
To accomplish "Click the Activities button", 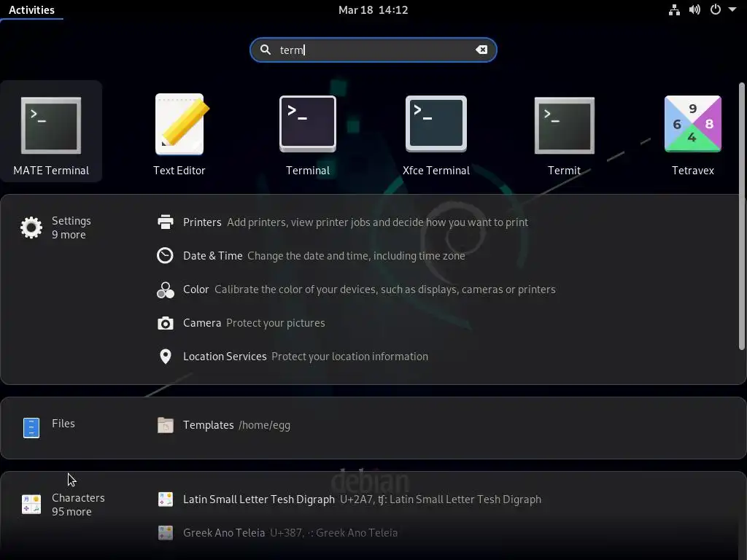I will 31,10.
